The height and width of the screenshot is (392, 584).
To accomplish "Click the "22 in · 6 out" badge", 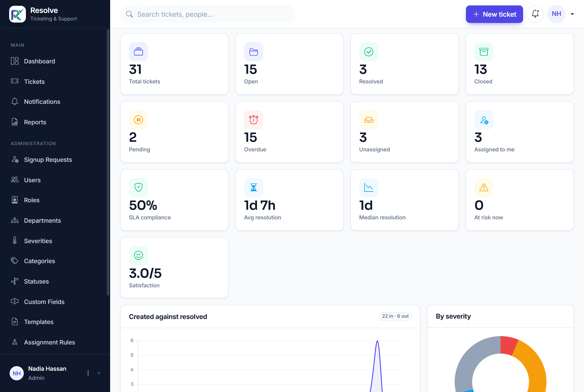I will pos(395,316).
